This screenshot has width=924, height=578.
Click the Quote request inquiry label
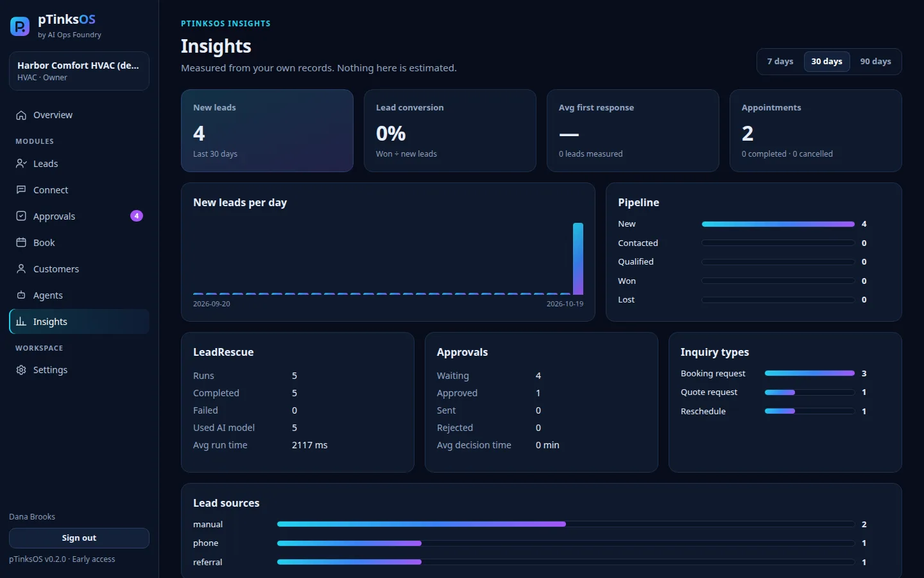[709, 392]
